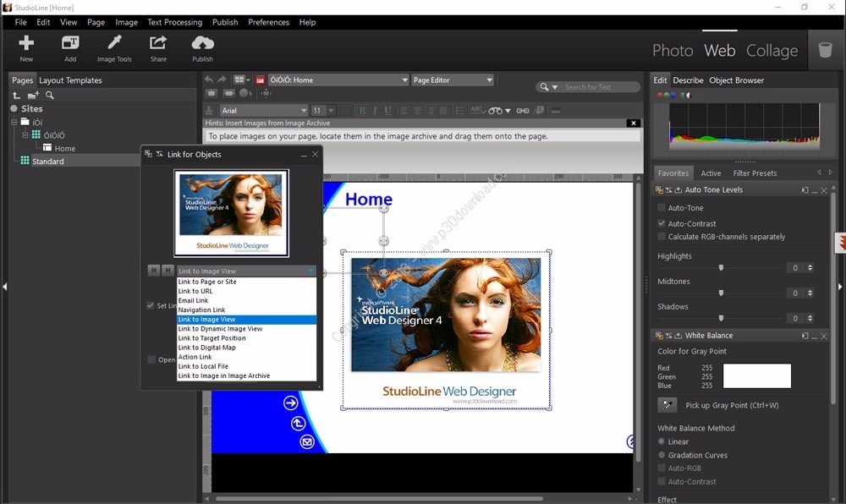Open the Preferences menu
This screenshot has width=846, height=504.
(269, 22)
